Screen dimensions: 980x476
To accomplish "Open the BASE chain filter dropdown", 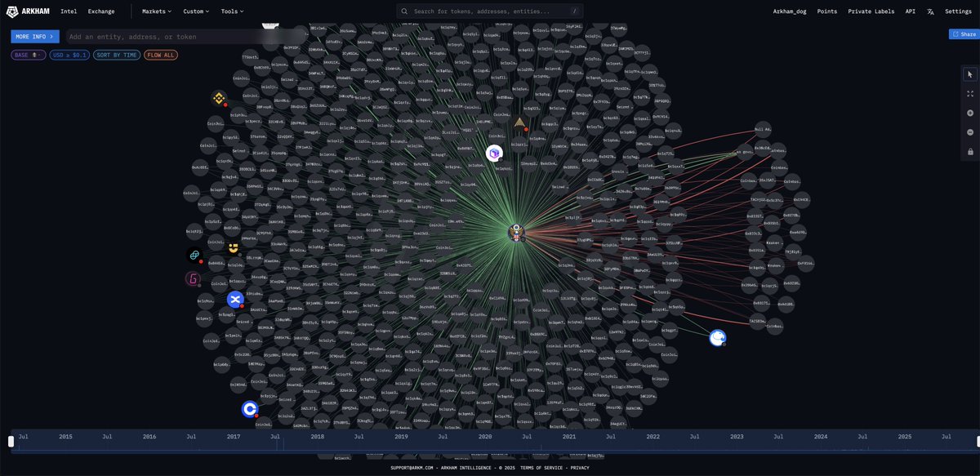I will (28, 55).
